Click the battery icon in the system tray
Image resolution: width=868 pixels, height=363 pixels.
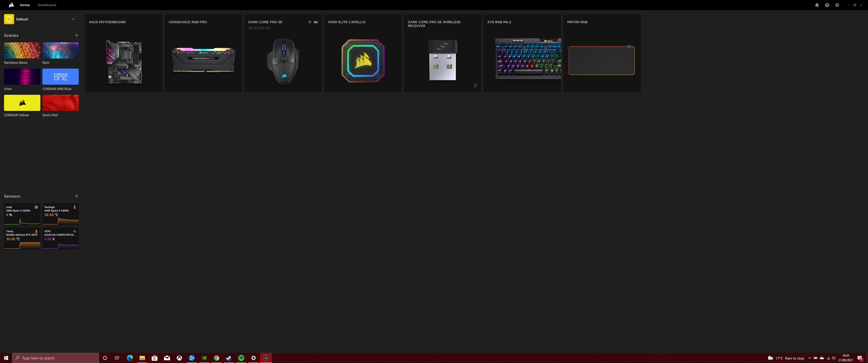coord(816,358)
